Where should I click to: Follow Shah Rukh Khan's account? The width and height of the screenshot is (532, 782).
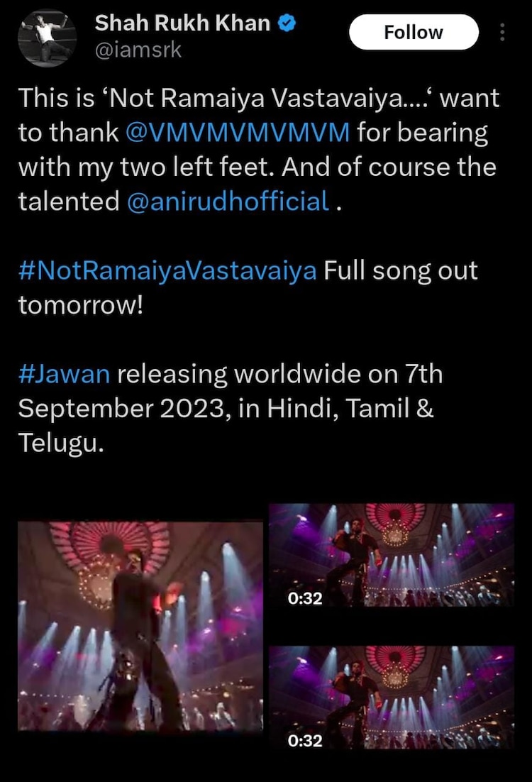tap(414, 33)
